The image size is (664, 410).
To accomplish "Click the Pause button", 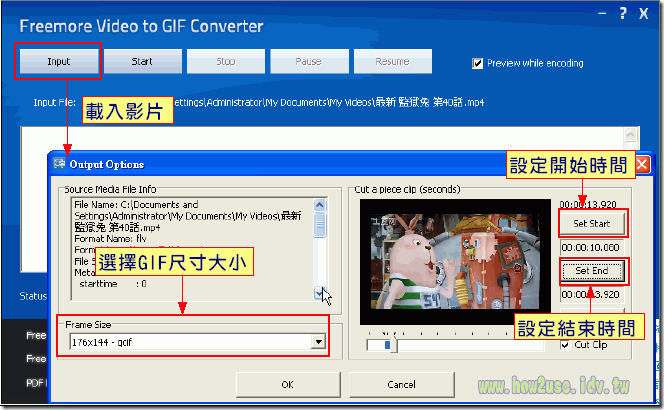I will coord(309,61).
